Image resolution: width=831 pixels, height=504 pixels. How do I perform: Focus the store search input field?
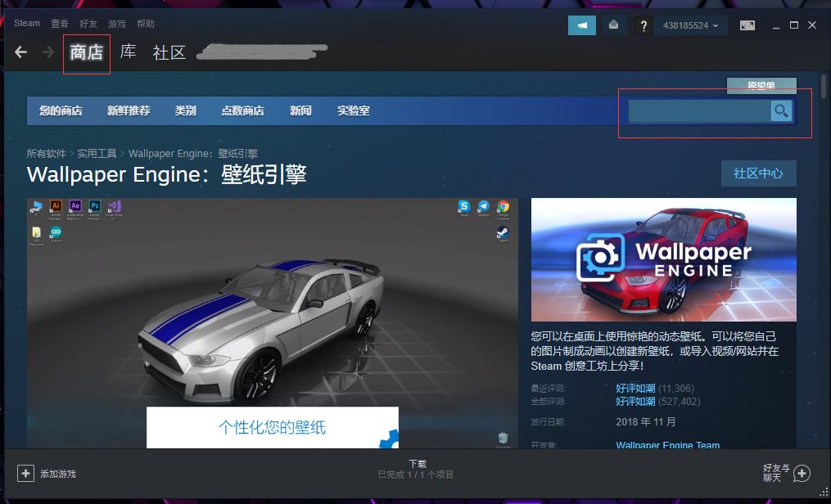click(x=699, y=110)
